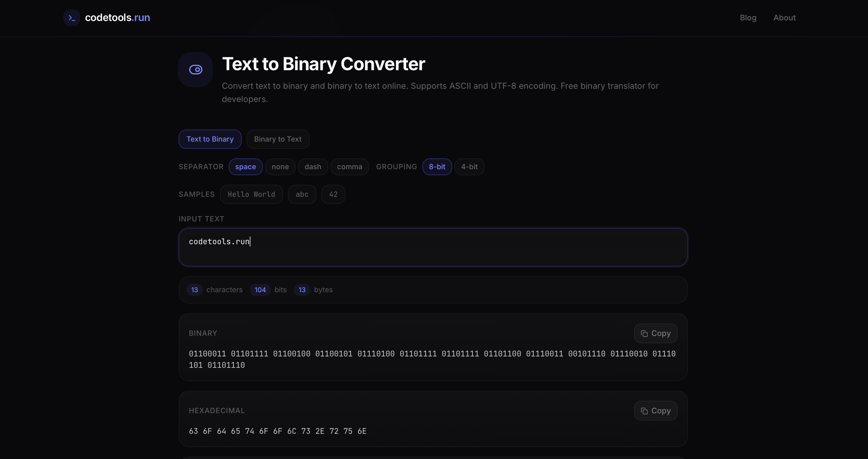Select the dash separator option
Image resolution: width=868 pixels, height=459 pixels.
313,167
